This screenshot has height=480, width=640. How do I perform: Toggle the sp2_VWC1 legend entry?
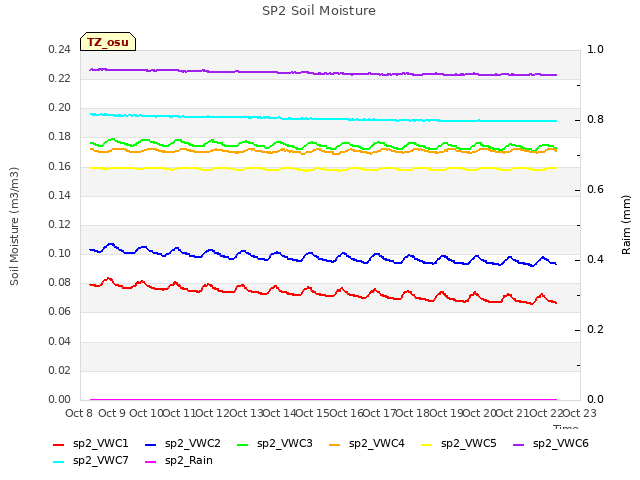click(91, 444)
